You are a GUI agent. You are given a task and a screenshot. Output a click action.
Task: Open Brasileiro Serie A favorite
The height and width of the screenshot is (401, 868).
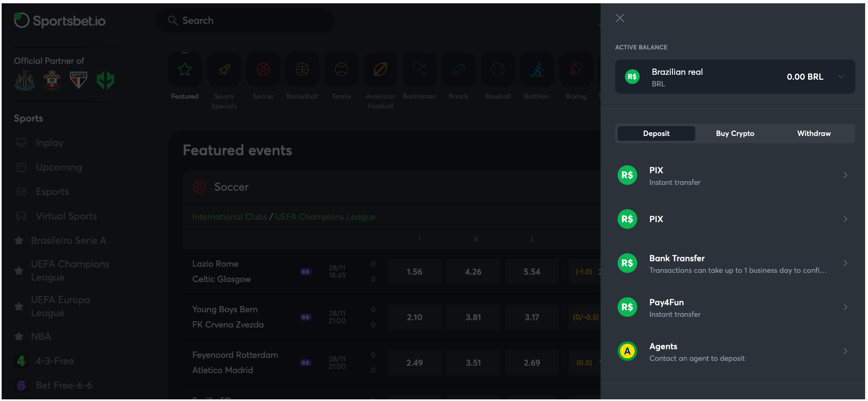(x=61, y=241)
